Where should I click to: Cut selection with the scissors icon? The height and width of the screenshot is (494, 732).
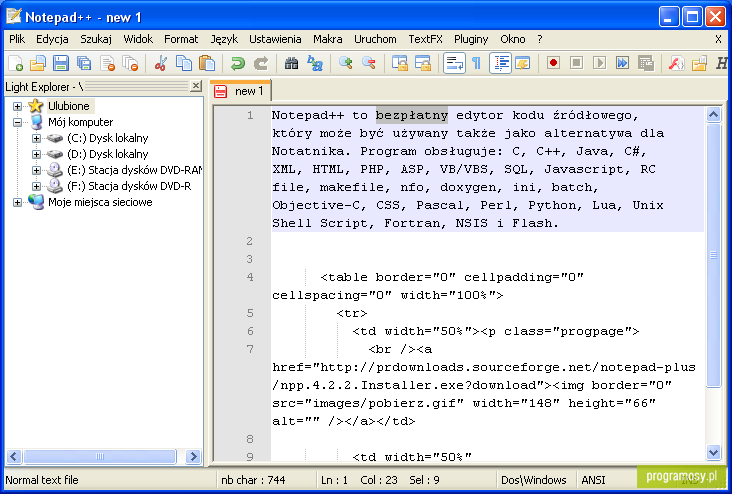click(x=161, y=63)
